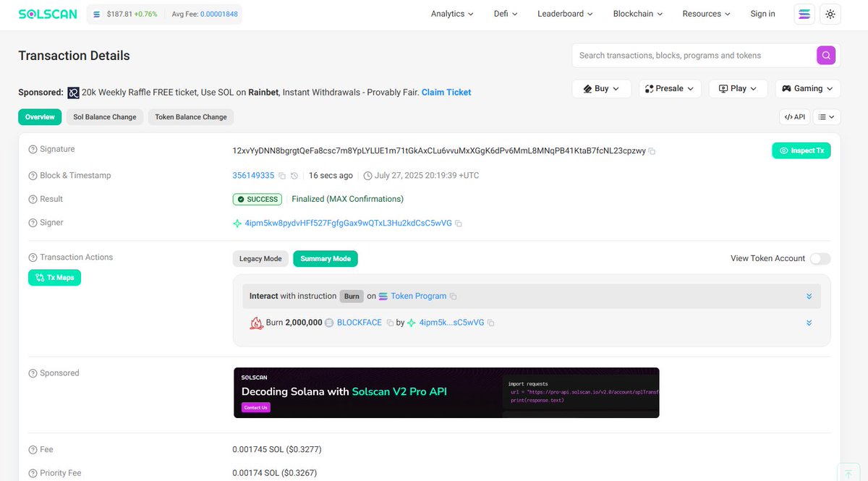Open the 4ipm5k...sC5wVG burn authority link

click(x=451, y=323)
